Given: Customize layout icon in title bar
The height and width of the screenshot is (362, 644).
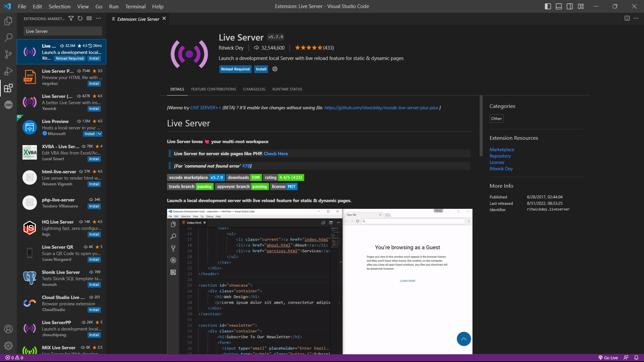Looking at the screenshot, I should pyautogui.click(x=581, y=6).
